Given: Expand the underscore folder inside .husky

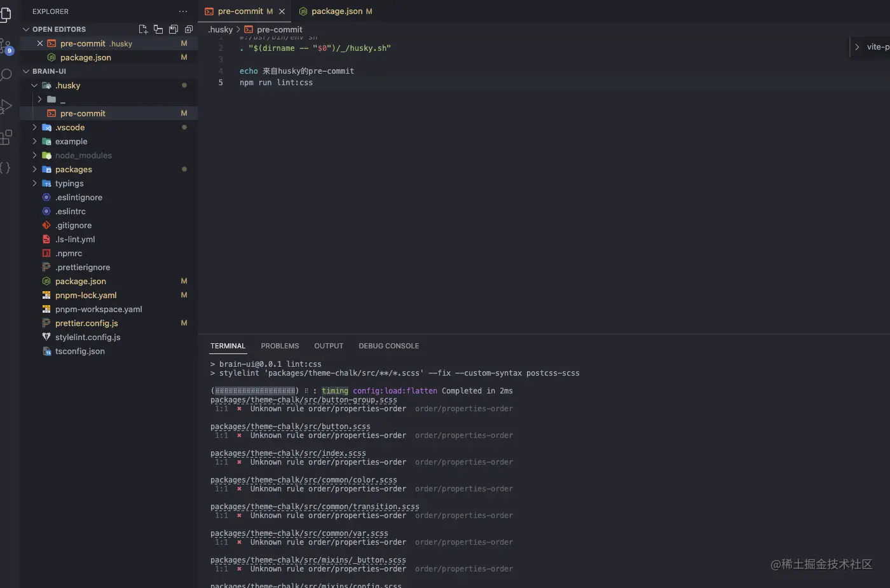Looking at the screenshot, I should [x=39, y=99].
